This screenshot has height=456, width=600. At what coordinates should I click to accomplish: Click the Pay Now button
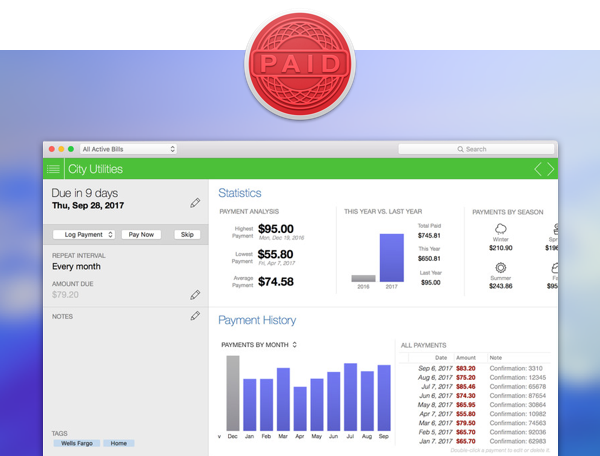tap(141, 235)
